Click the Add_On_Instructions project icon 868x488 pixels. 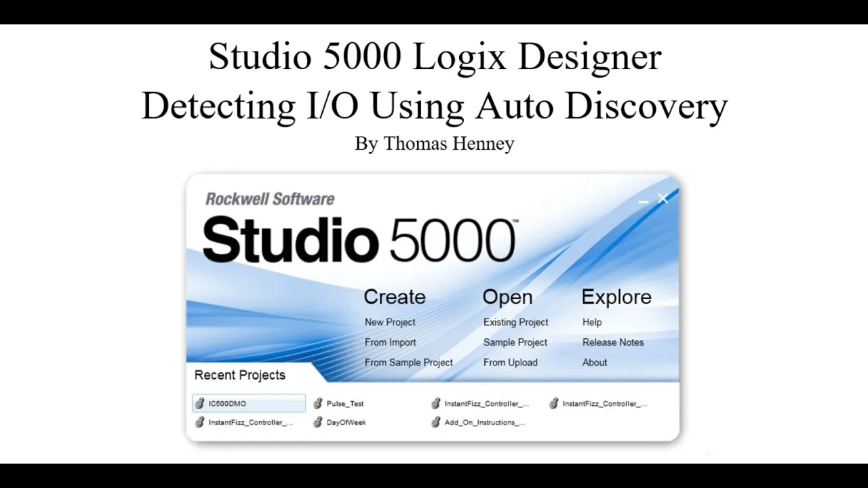click(436, 422)
